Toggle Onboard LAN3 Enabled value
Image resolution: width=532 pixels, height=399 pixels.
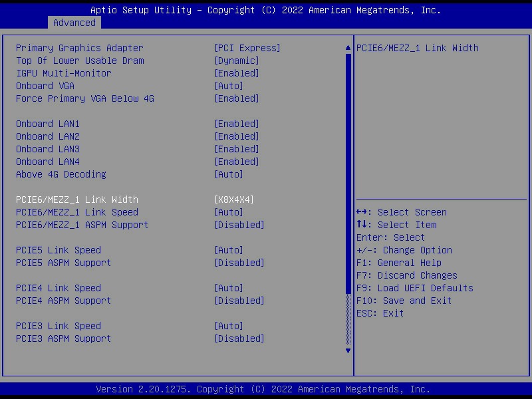point(236,149)
